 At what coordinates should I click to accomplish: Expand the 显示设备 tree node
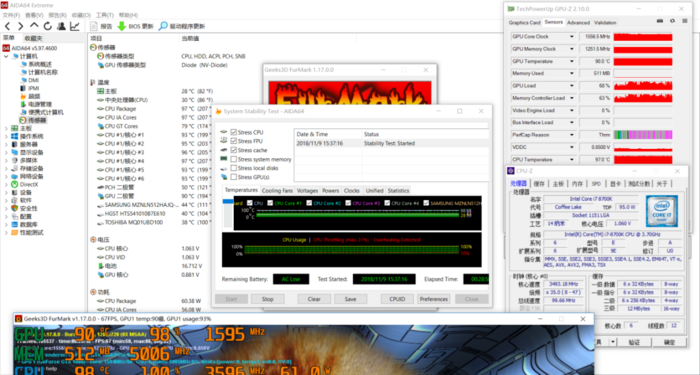coord(6,152)
